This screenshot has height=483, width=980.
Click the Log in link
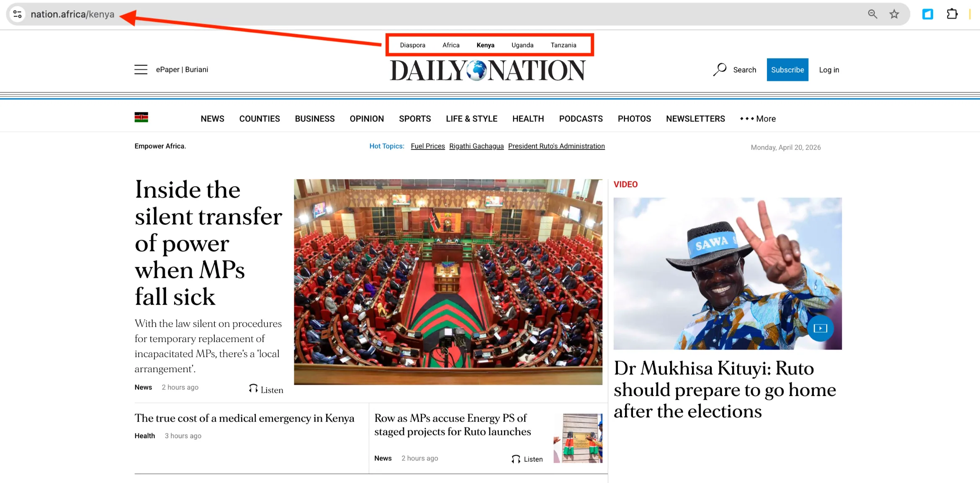(829, 70)
